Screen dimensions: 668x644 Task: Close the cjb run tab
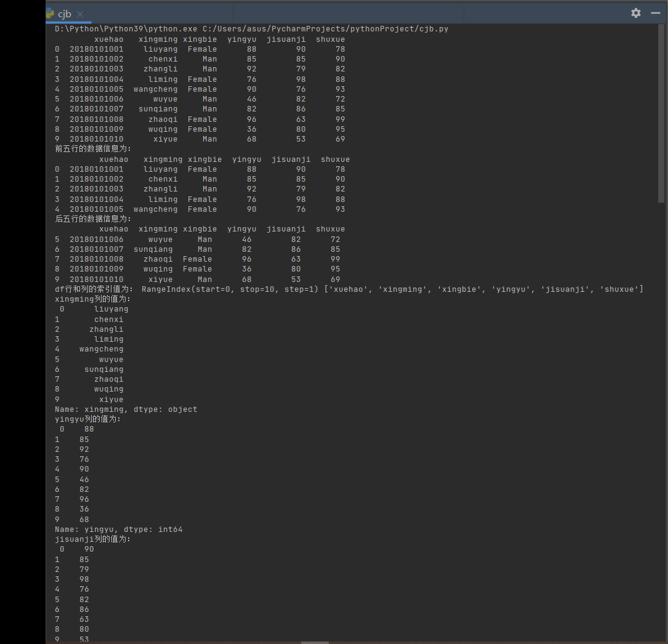pos(80,14)
